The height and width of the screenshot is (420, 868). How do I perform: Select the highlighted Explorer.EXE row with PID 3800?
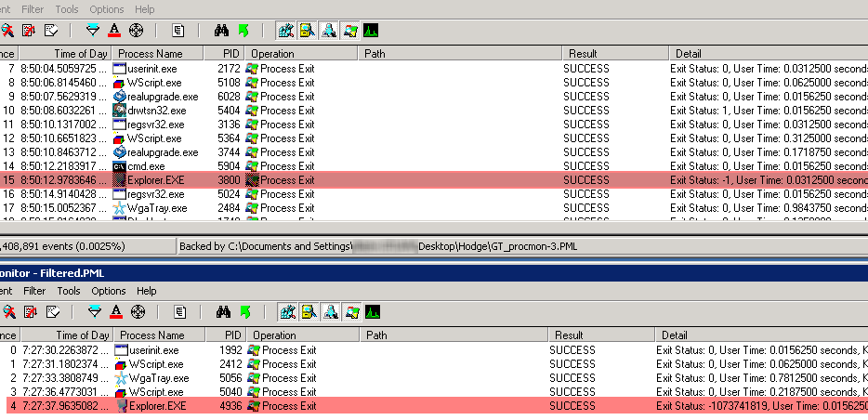click(372, 180)
